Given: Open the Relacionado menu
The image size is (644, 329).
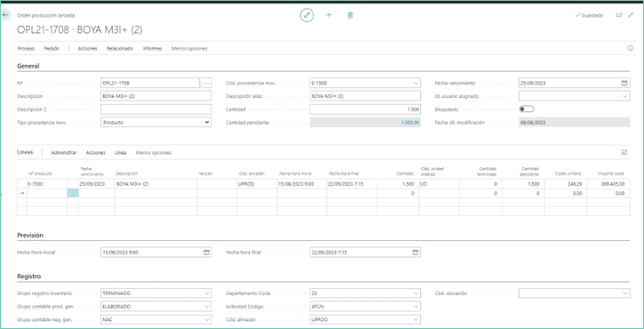Looking at the screenshot, I should click(x=120, y=49).
